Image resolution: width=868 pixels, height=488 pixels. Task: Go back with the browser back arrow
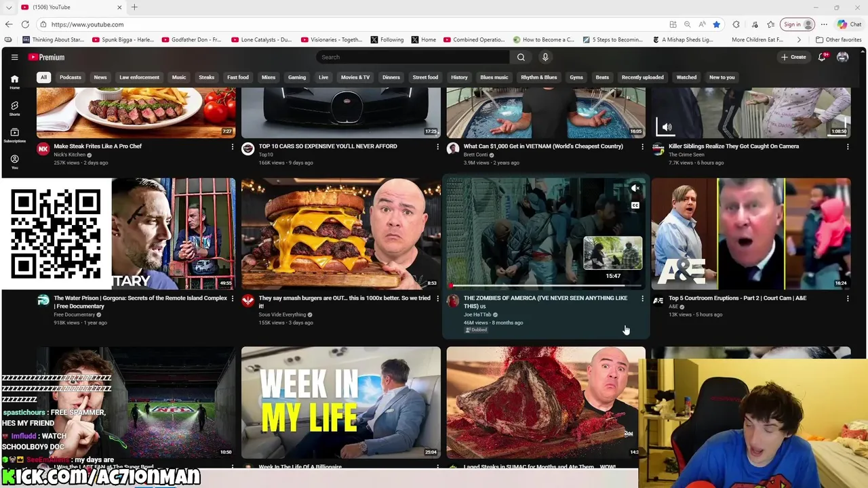[x=9, y=24]
